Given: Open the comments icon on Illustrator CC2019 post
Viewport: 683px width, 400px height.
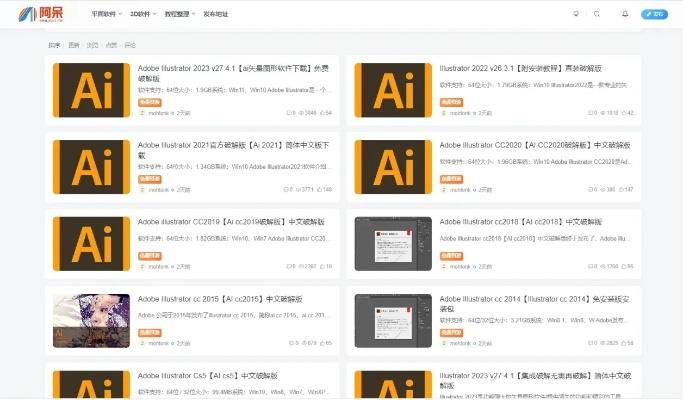Looking at the screenshot, I should 288,266.
